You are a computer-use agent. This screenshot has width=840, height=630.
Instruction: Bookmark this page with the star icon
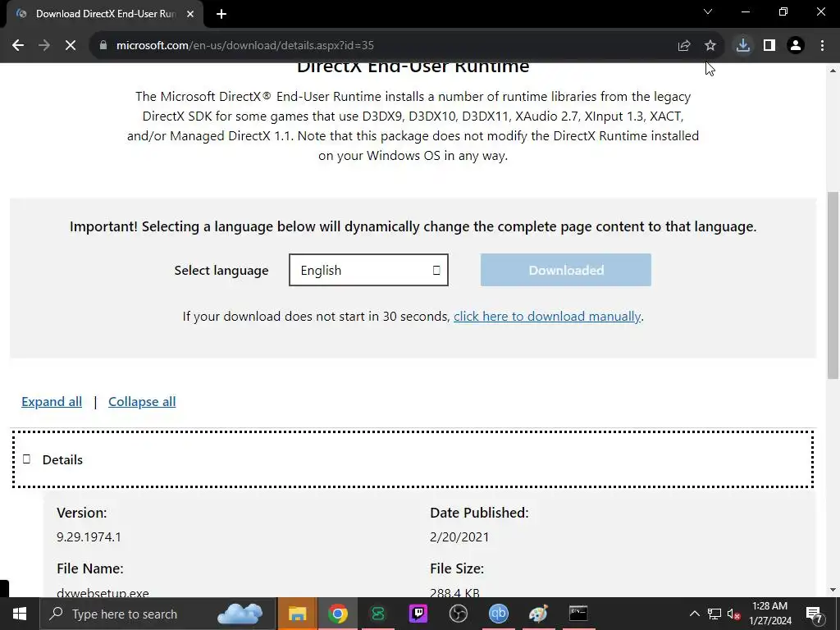(x=710, y=46)
